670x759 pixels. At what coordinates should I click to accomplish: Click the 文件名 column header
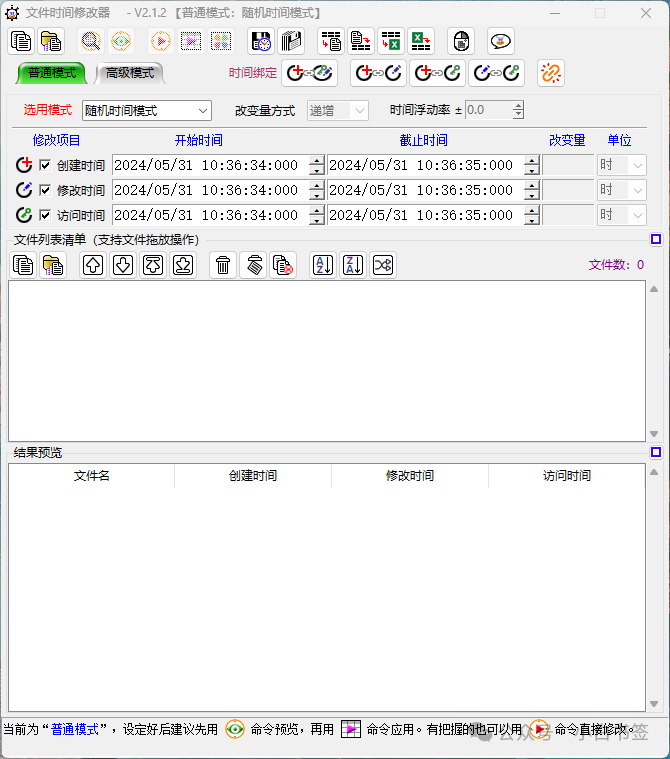(92, 476)
